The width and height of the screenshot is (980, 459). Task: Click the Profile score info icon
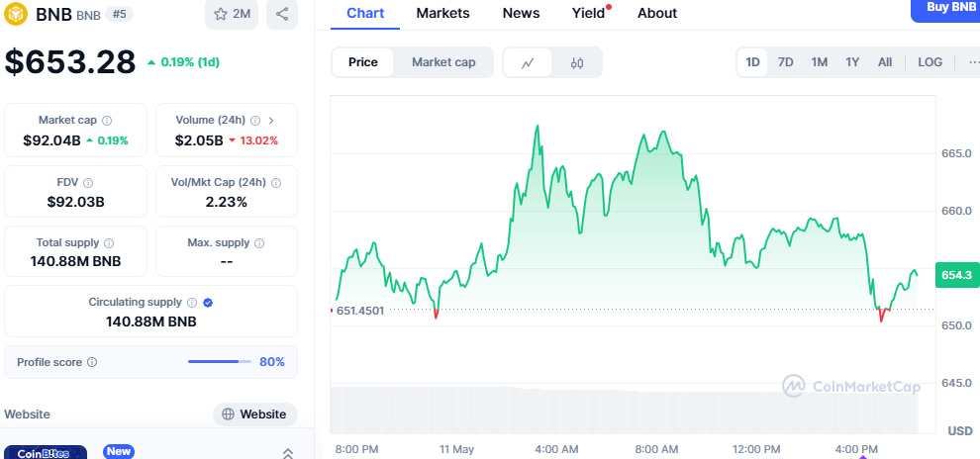point(92,362)
